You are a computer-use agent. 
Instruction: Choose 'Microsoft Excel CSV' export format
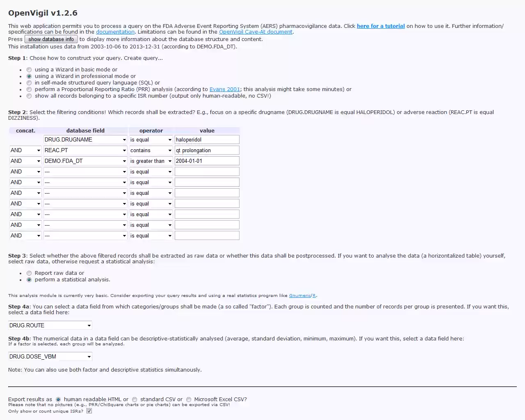(188, 399)
